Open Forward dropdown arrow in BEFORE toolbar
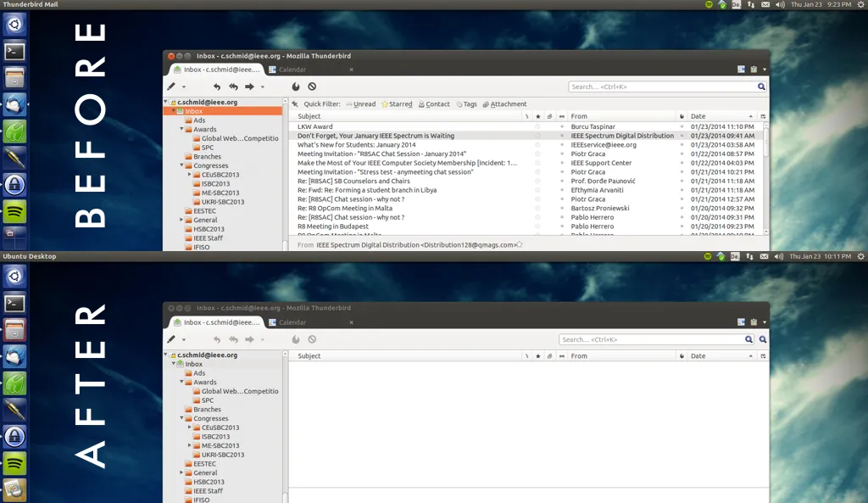This screenshot has height=503, width=868. pyautogui.click(x=263, y=87)
